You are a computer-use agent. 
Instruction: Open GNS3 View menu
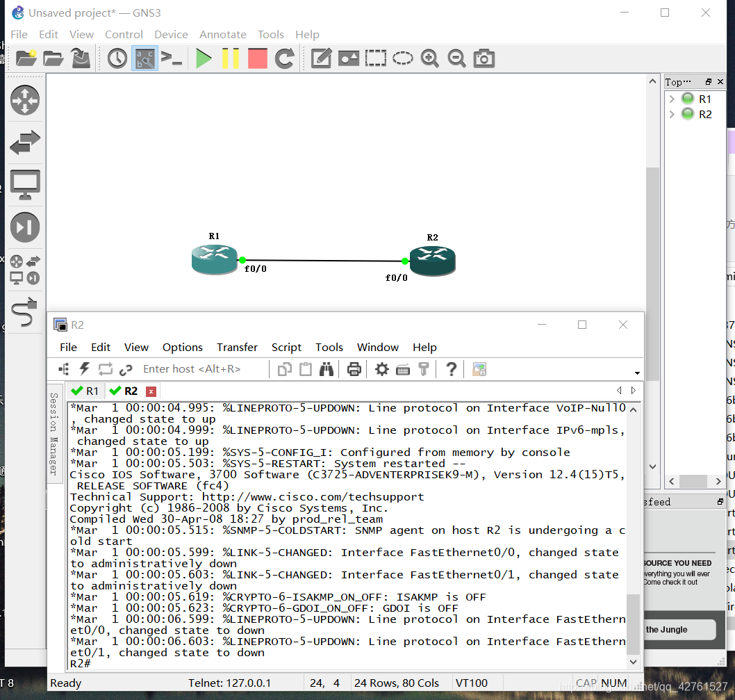[81, 35]
